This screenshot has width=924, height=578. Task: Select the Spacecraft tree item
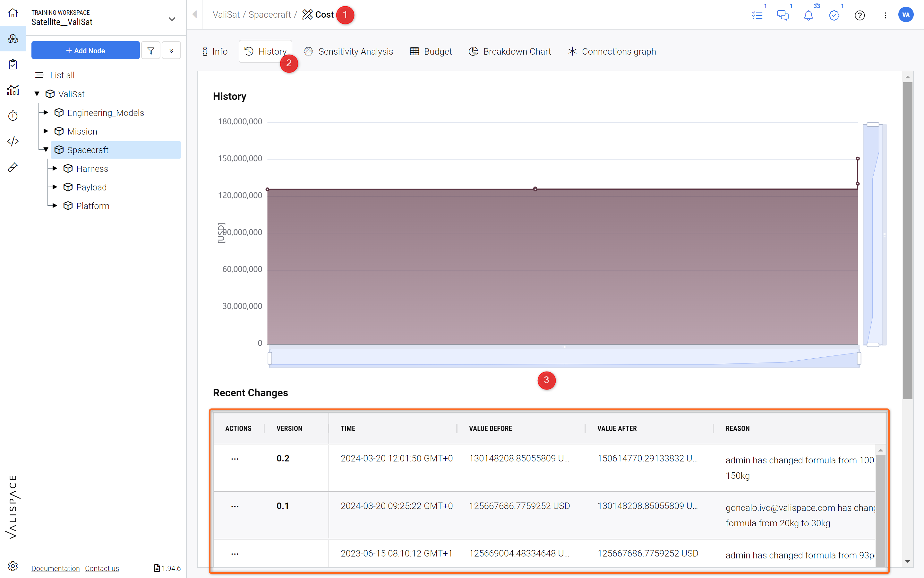coord(116,150)
